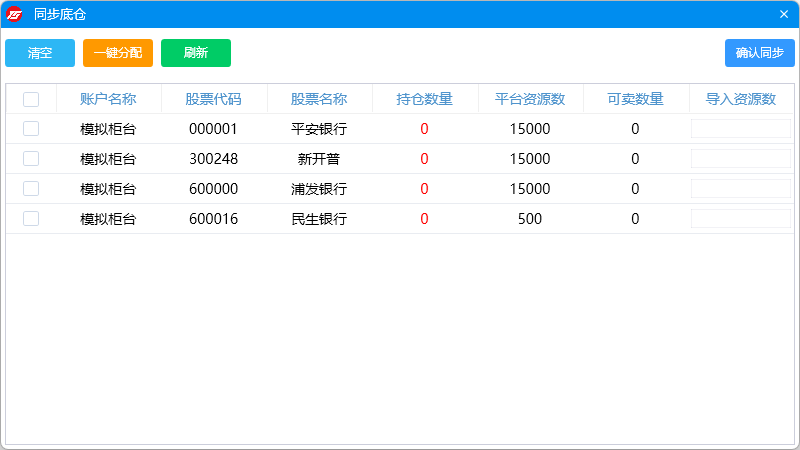Click 导入资源数 input for 新开普
This screenshot has width=800, height=450.
(x=741, y=159)
